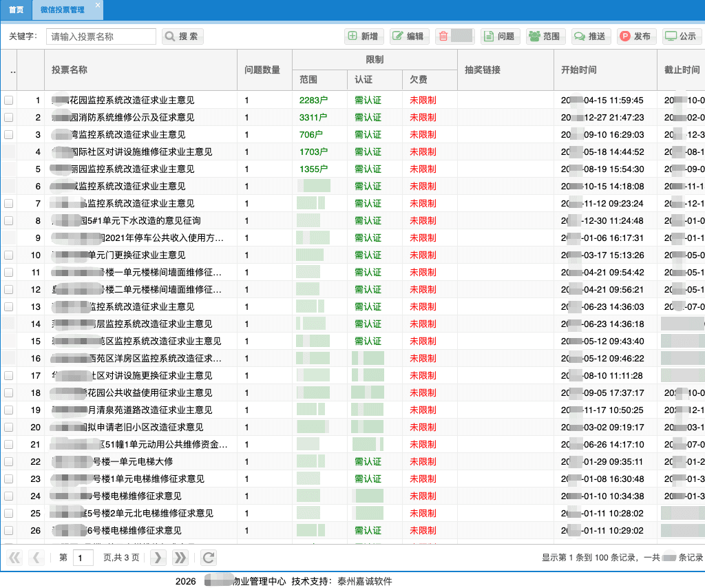Click the 2283户 scope value
705x588 pixels.
pyautogui.click(x=313, y=101)
